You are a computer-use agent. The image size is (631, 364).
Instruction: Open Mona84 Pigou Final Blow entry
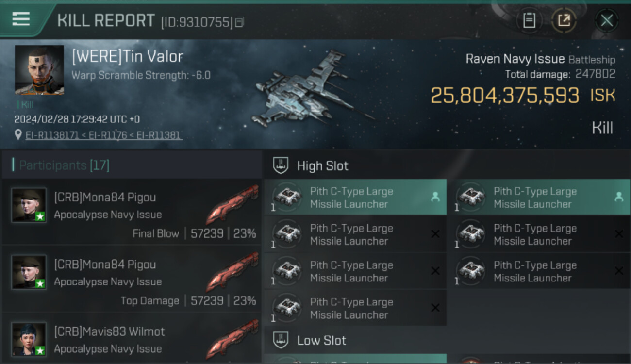pos(132,212)
